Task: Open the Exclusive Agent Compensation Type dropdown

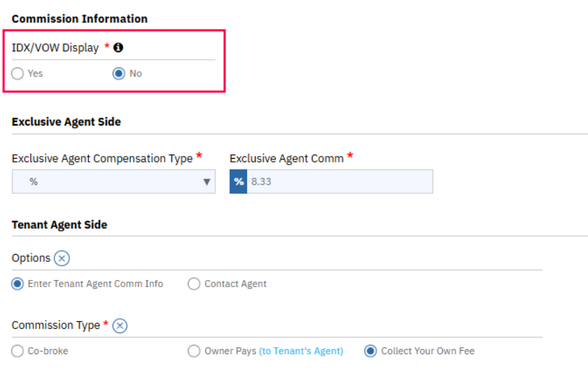Action: (113, 182)
